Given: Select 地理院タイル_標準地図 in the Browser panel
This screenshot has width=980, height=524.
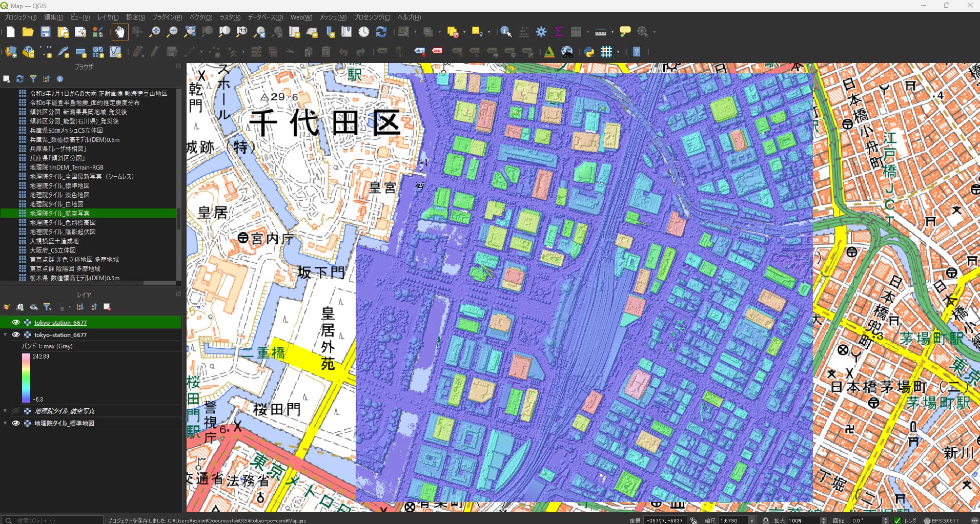Looking at the screenshot, I should (x=59, y=185).
